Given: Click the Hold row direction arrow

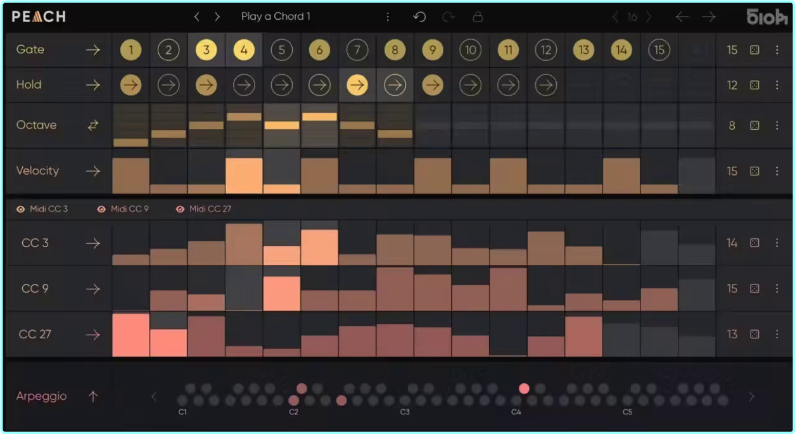Looking at the screenshot, I should (93, 85).
